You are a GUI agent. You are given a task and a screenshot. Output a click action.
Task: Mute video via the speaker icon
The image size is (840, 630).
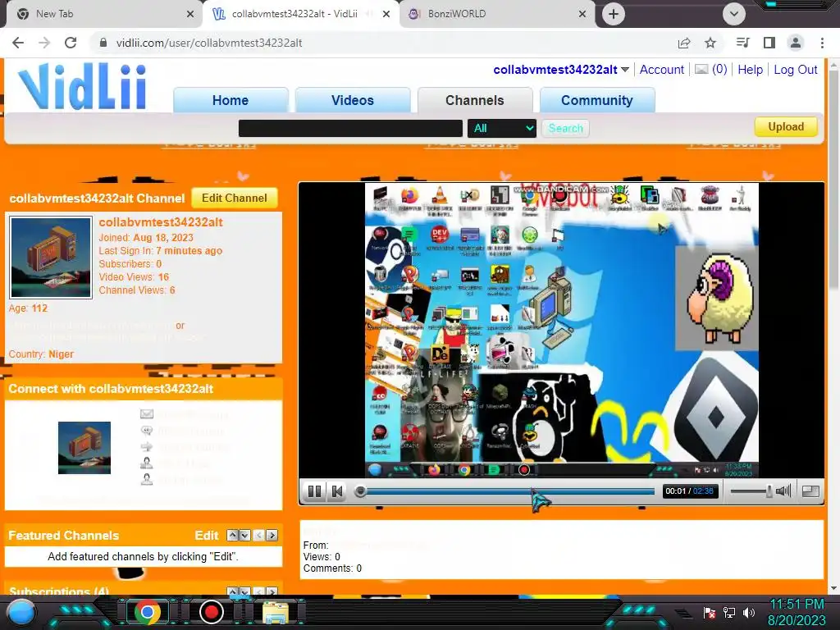pos(783,491)
